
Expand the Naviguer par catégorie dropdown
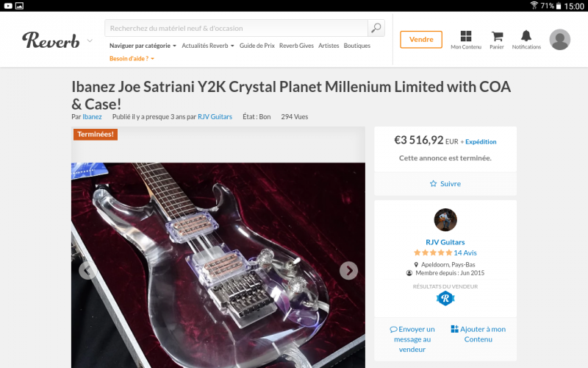pos(143,46)
